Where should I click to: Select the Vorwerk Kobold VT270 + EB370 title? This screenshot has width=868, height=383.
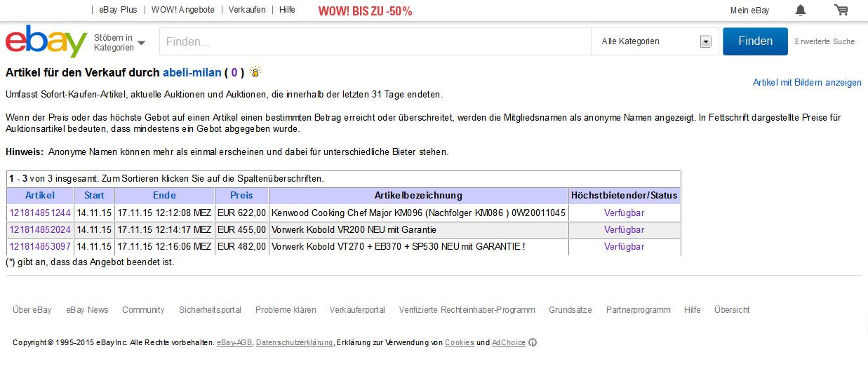(398, 246)
